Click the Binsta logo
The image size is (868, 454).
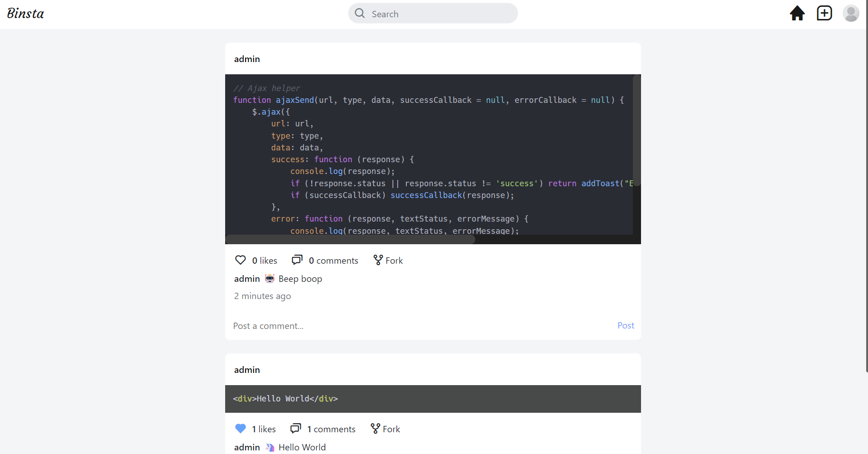tap(25, 13)
